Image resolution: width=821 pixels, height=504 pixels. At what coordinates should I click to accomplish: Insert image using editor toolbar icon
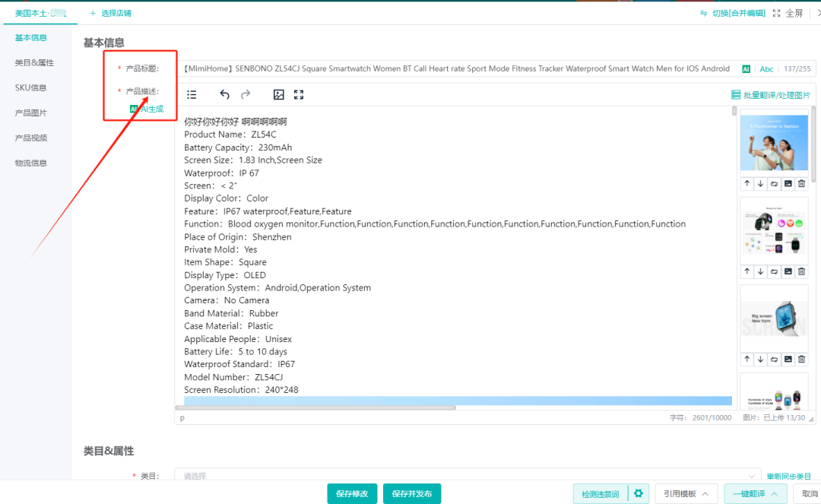[279, 94]
